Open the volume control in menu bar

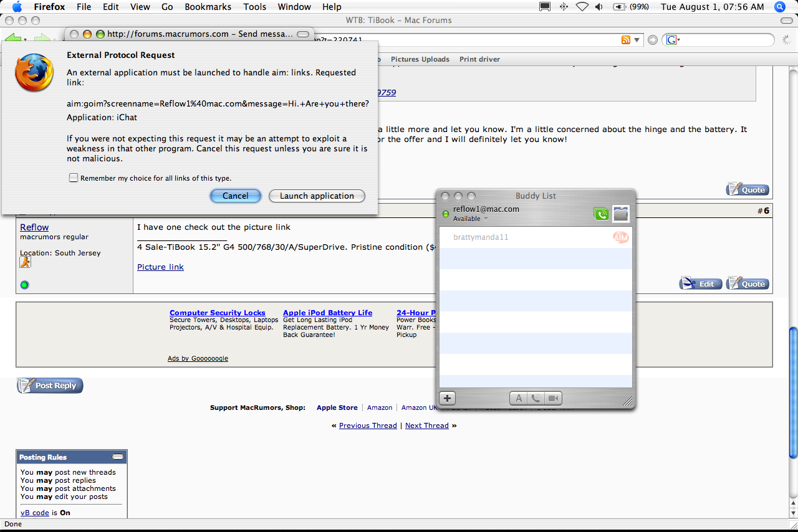tap(599, 7)
